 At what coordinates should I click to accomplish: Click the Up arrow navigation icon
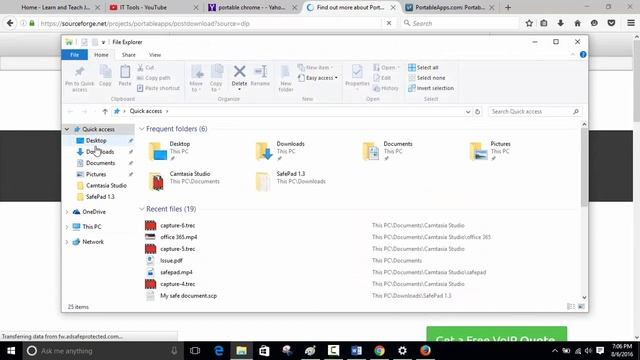(x=105, y=111)
